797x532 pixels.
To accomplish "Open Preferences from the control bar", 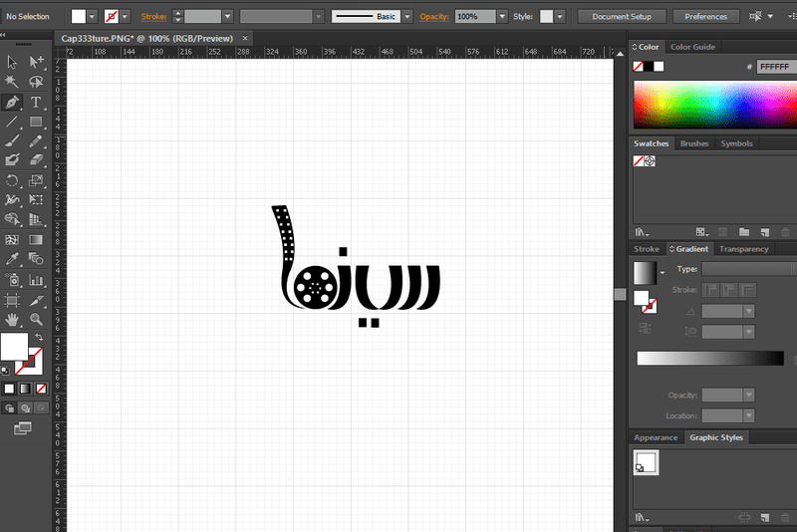I will coord(705,17).
